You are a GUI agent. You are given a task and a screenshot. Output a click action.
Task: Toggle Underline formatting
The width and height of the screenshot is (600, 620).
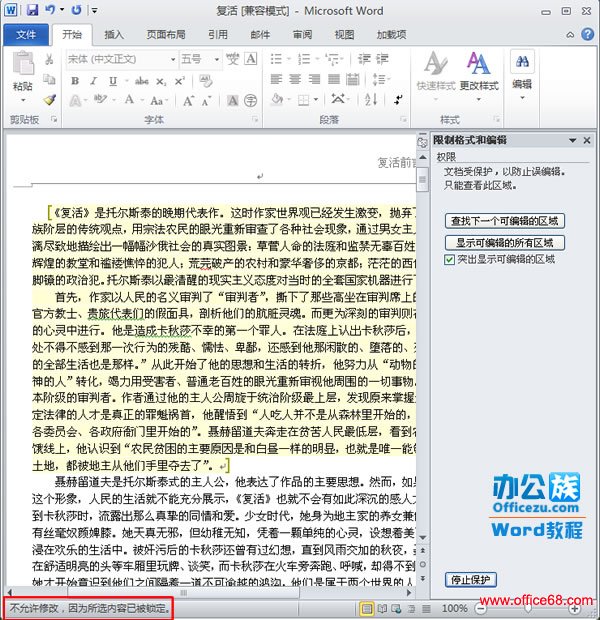coord(113,81)
